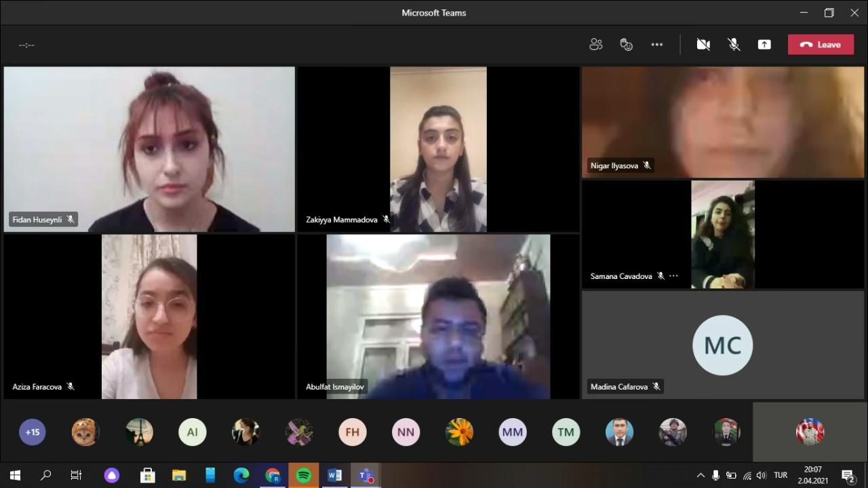Unmute the microphone in meeting toolbar
This screenshot has width=868, height=488.
coord(734,45)
